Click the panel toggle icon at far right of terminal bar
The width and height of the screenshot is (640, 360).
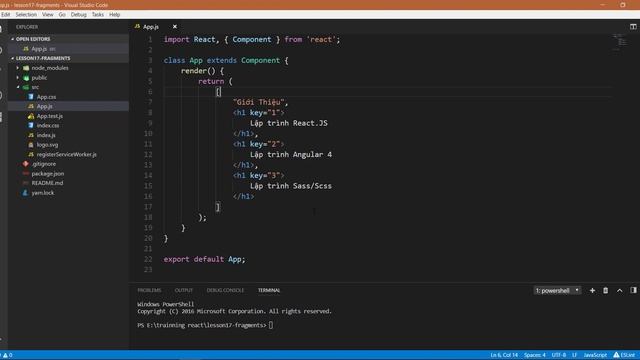click(x=633, y=290)
